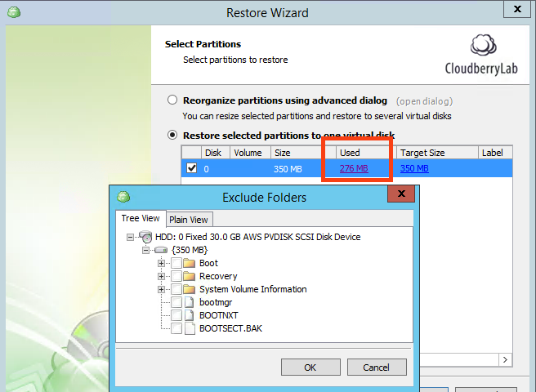Check the Recovery folder exclude checkbox
536x392 pixels.
coord(176,276)
